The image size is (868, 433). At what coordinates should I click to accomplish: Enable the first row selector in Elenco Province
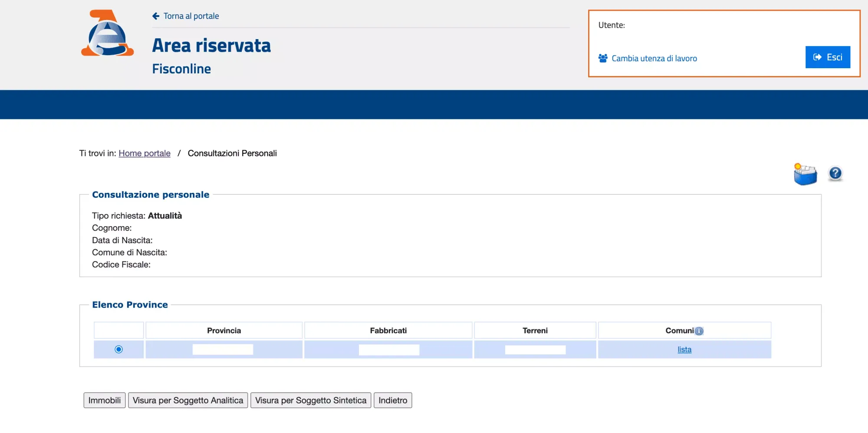118,349
